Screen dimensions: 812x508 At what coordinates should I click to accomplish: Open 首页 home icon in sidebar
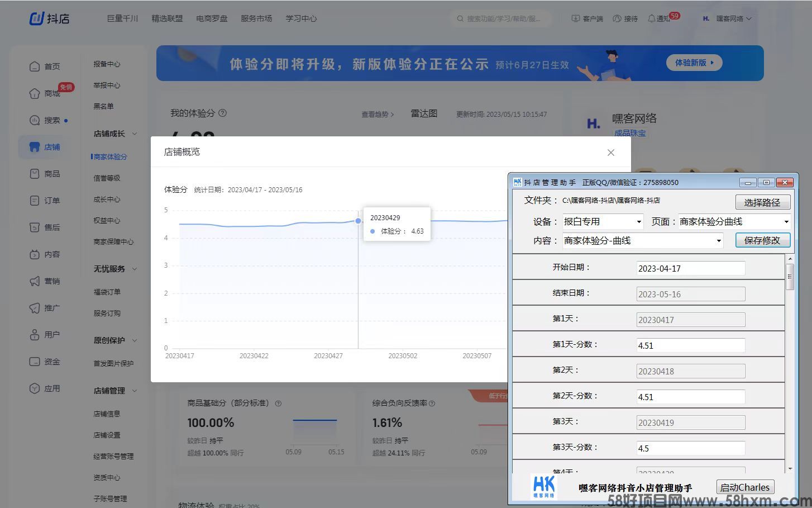35,67
